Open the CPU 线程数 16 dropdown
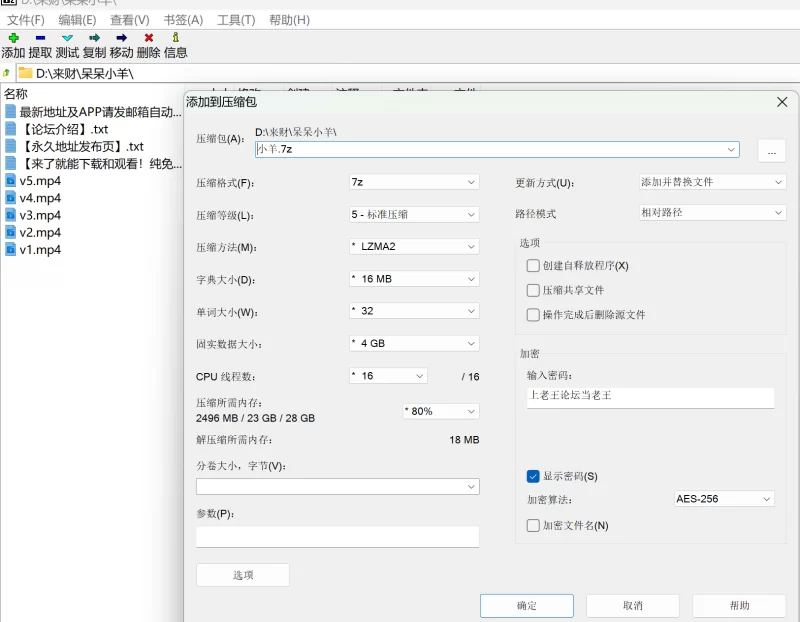Image resolution: width=800 pixels, height=622 pixels. [x=388, y=376]
